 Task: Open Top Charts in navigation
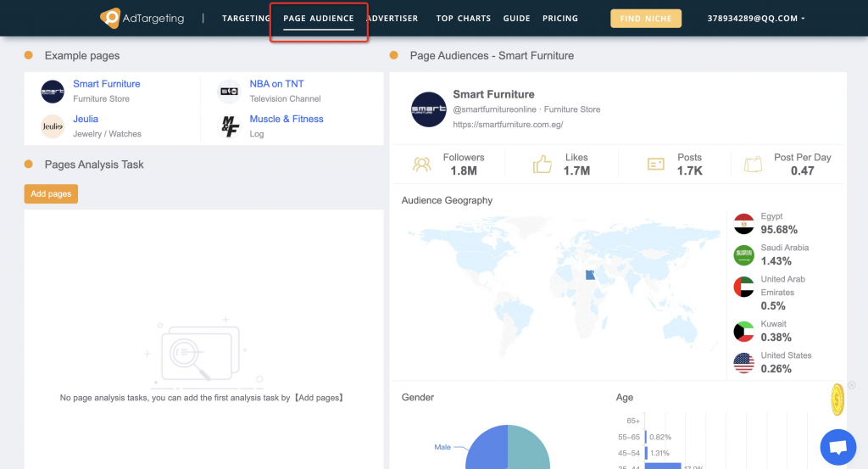tap(464, 19)
